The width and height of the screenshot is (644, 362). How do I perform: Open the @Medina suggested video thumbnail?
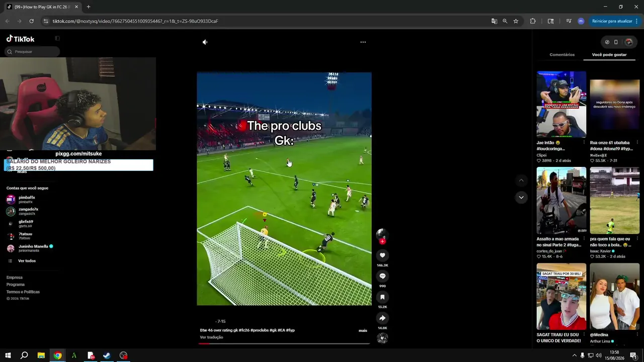click(x=615, y=297)
